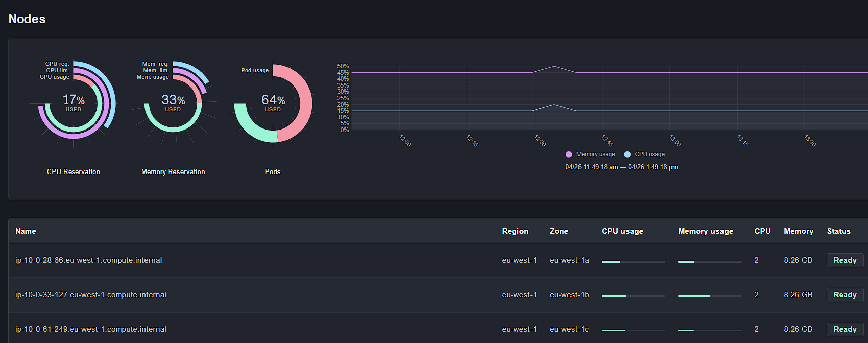Open node ip-10-0-61-249.eu-west-1.compute.internal

point(90,329)
